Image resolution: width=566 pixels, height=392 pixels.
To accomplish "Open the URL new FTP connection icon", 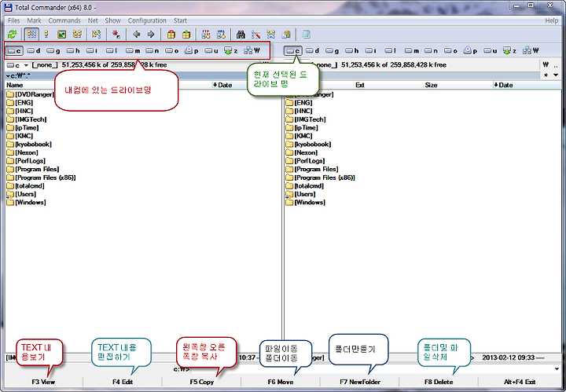I will click(221, 35).
